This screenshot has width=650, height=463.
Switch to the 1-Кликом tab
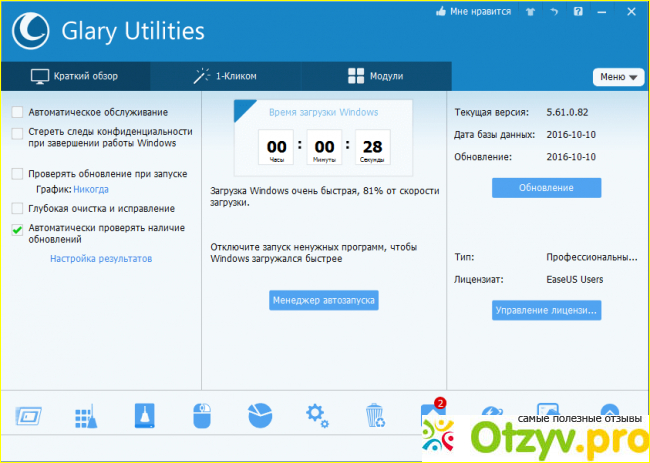(x=225, y=76)
